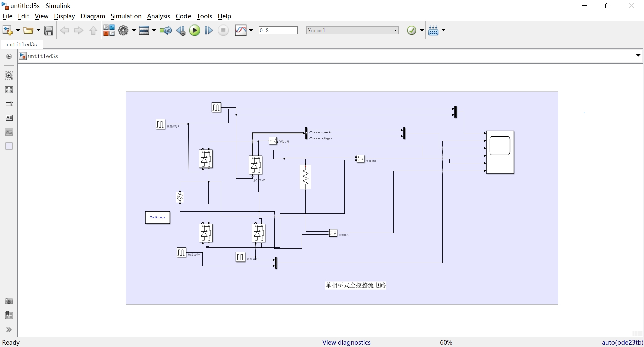The width and height of the screenshot is (644, 347).
Task: Toggle sample time legend arrows icon
Action: 9,104
